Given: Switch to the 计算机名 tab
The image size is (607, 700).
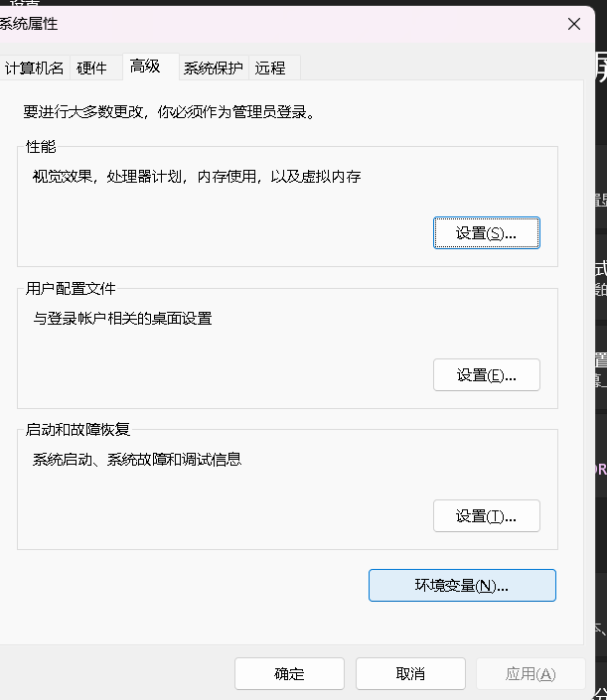Looking at the screenshot, I should (x=34, y=68).
